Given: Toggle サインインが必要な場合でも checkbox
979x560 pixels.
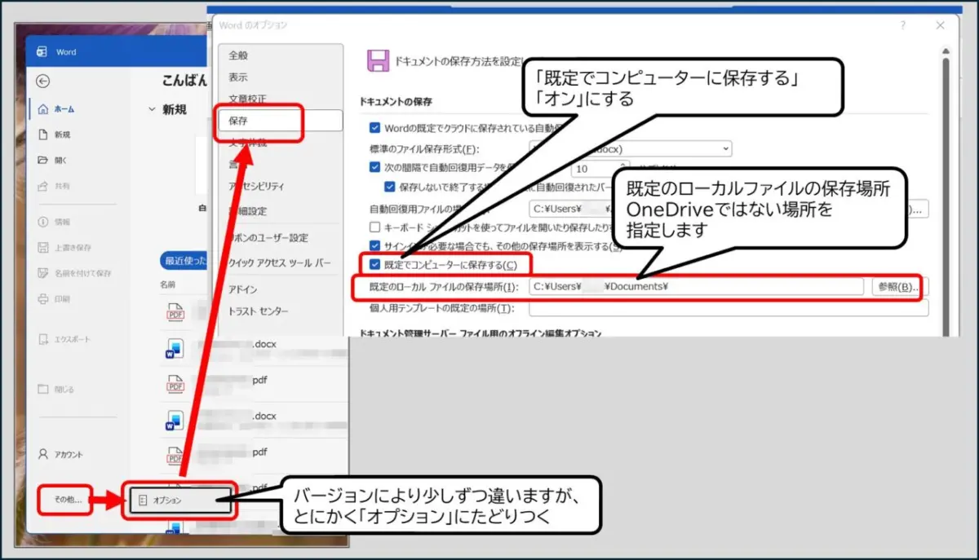Looking at the screenshot, I should pos(374,245).
